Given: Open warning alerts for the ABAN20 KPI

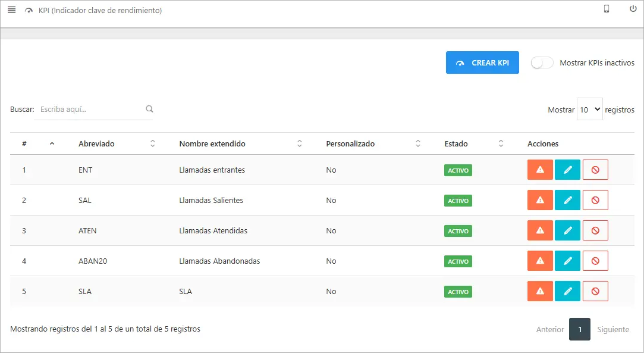Looking at the screenshot, I should (539, 261).
